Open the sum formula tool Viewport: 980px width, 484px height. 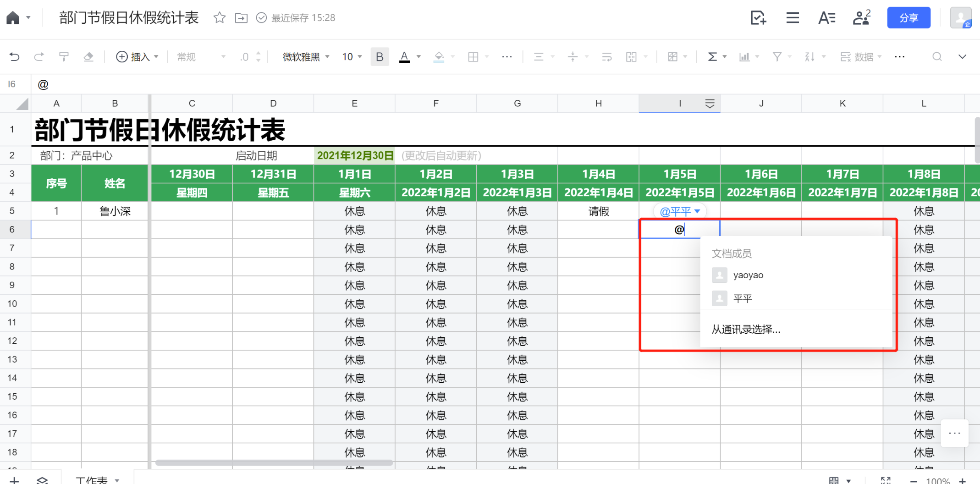coord(712,57)
